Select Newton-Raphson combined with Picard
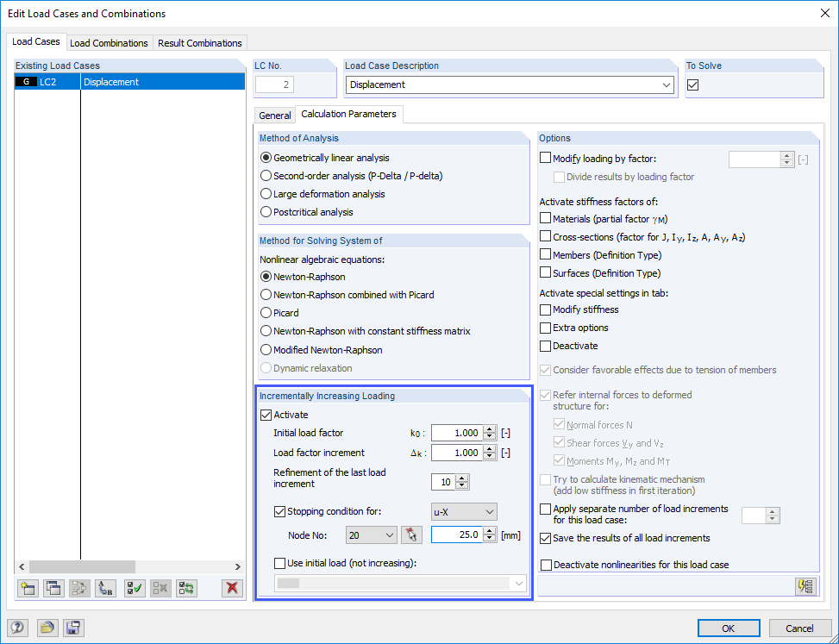 [266, 295]
